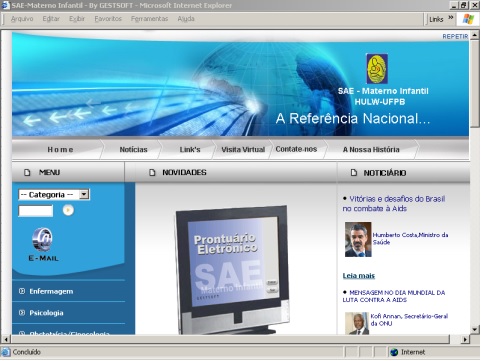481x361 pixels.
Task: Restore the Internet Explorer window
Action: pos(464,5)
